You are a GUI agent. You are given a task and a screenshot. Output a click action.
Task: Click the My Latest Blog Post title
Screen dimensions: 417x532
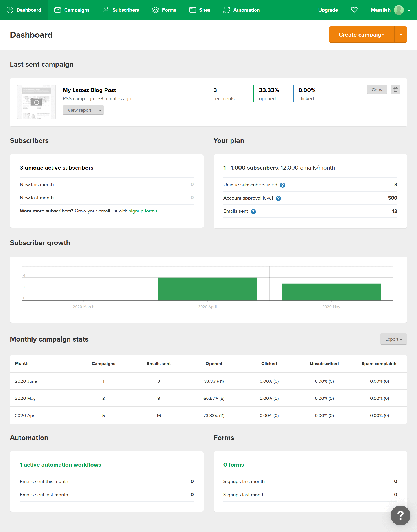coord(89,90)
